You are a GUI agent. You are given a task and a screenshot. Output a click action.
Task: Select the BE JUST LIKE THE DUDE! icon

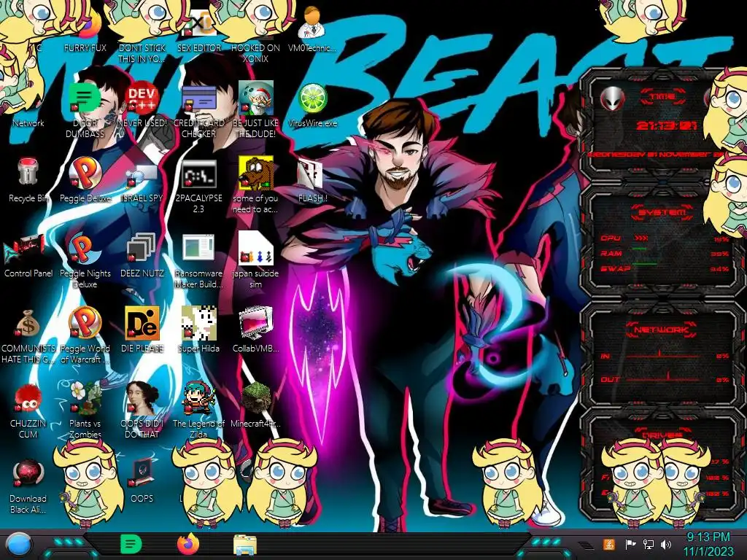(x=255, y=109)
